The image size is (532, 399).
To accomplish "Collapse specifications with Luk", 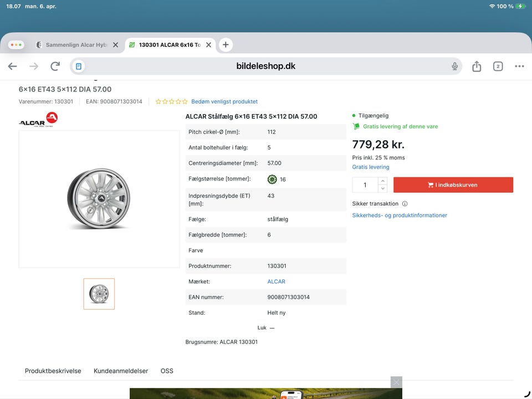I will coord(265,328).
